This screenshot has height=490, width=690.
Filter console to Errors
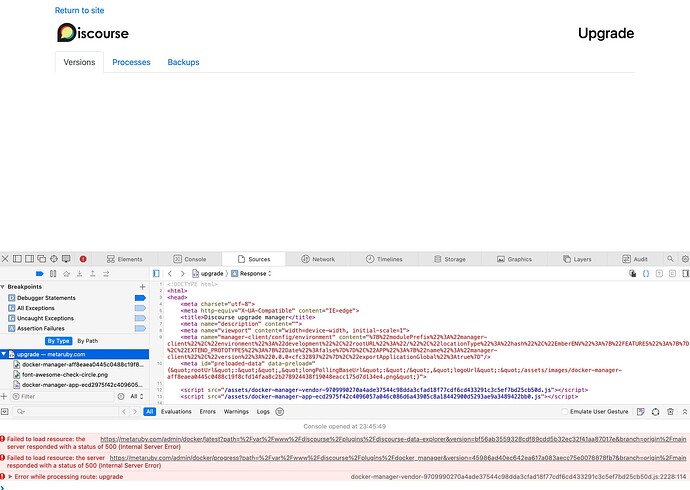tap(208, 412)
